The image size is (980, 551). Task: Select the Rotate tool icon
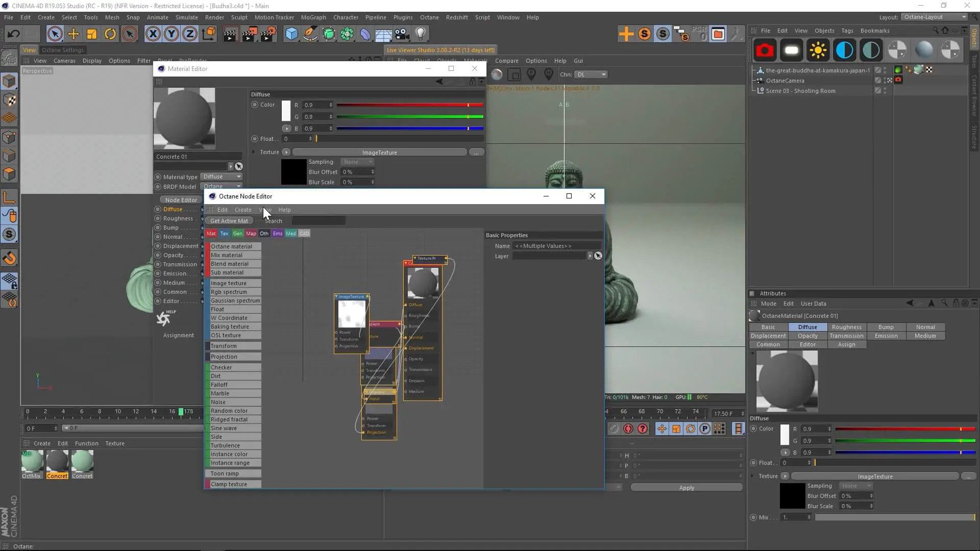[110, 34]
